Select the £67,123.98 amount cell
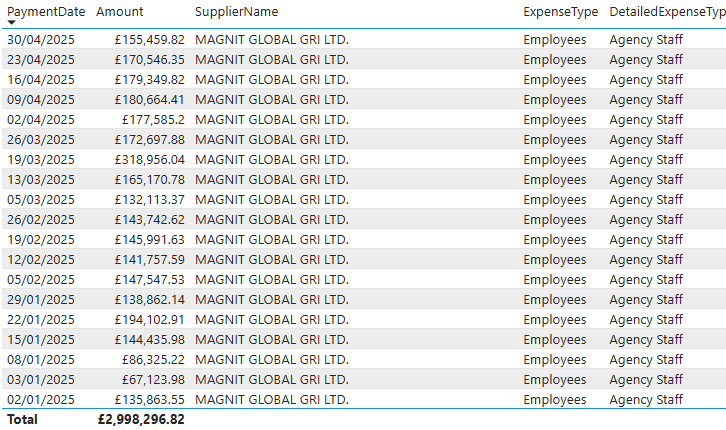Viewport: 726px width, 430px height. 153,380
